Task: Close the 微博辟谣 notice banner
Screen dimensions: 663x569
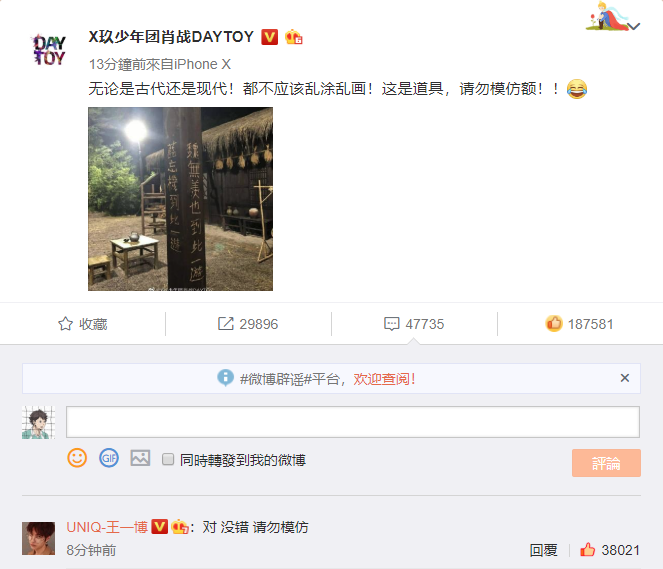Action: (x=625, y=378)
